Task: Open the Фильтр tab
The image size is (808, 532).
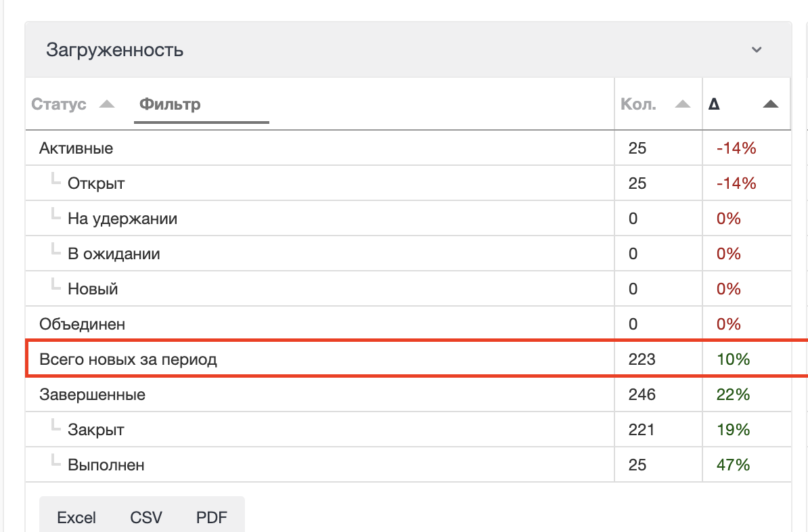Action: point(169,104)
